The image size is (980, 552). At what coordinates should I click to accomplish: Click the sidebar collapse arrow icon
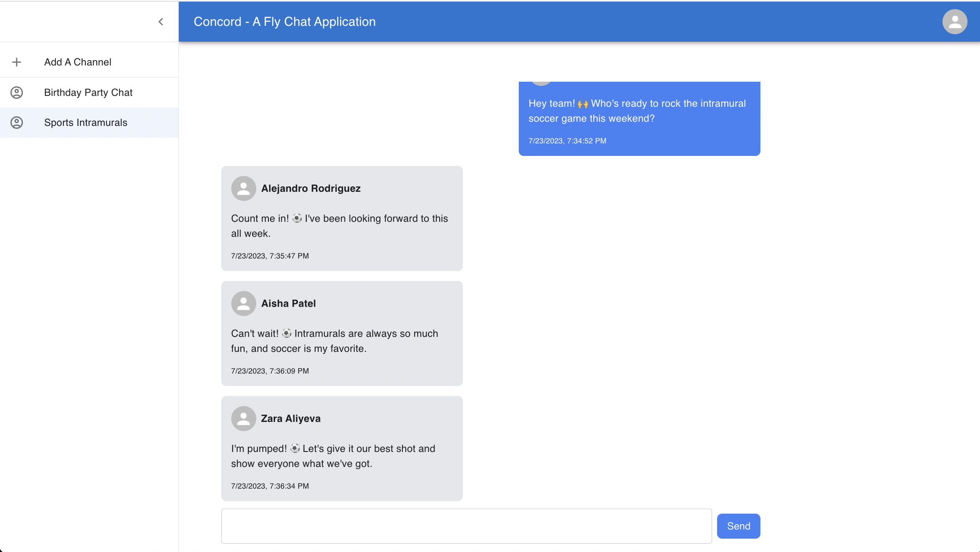coord(161,22)
